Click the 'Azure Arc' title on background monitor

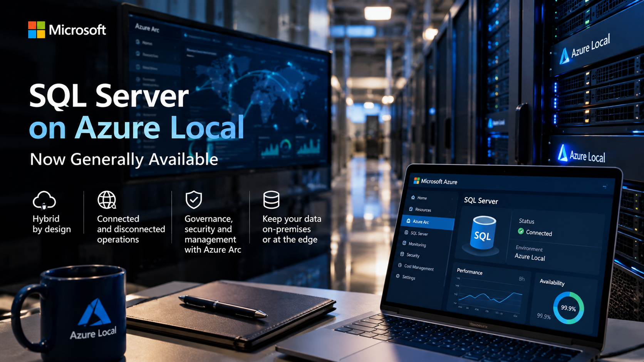pos(147,28)
